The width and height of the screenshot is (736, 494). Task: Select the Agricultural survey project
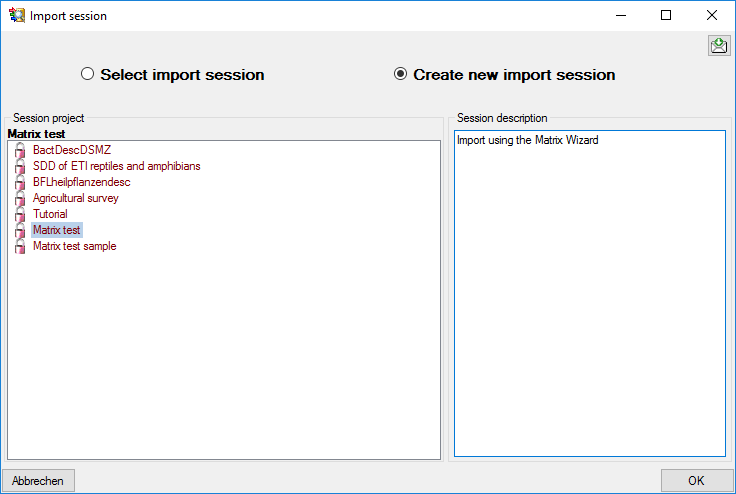pyautogui.click(x=76, y=198)
